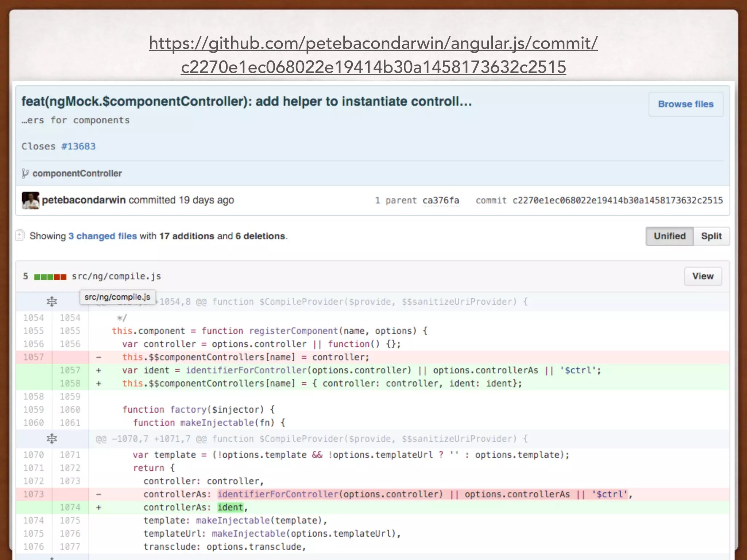Switch to Unified diff view
Viewport: 747px width, 560px height.
click(x=670, y=236)
